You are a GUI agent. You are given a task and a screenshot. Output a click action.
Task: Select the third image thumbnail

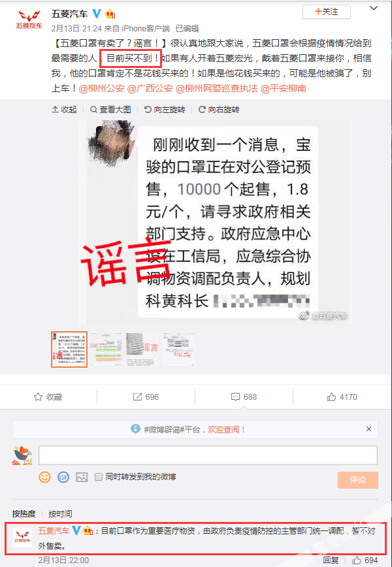[x=142, y=349]
